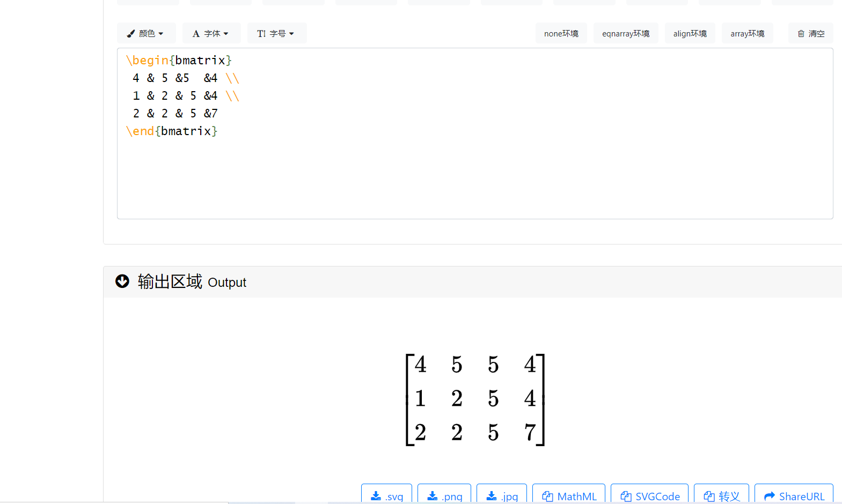This screenshot has height=504, width=842.
Task: Open the 颜色 color dropdown
Action: (x=146, y=33)
